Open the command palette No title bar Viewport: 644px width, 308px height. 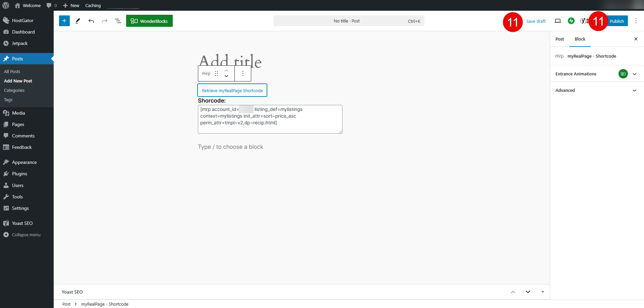349,21
